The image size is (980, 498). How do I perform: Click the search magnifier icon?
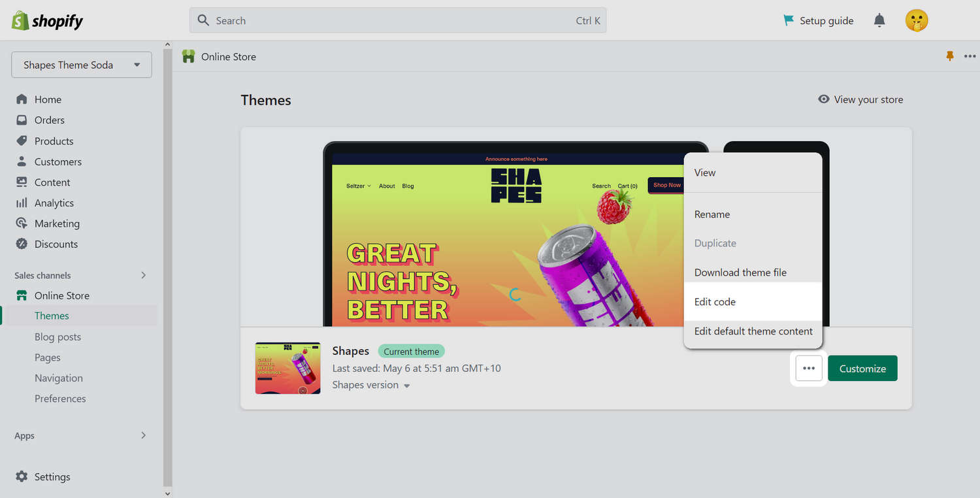[x=203, y=20]
